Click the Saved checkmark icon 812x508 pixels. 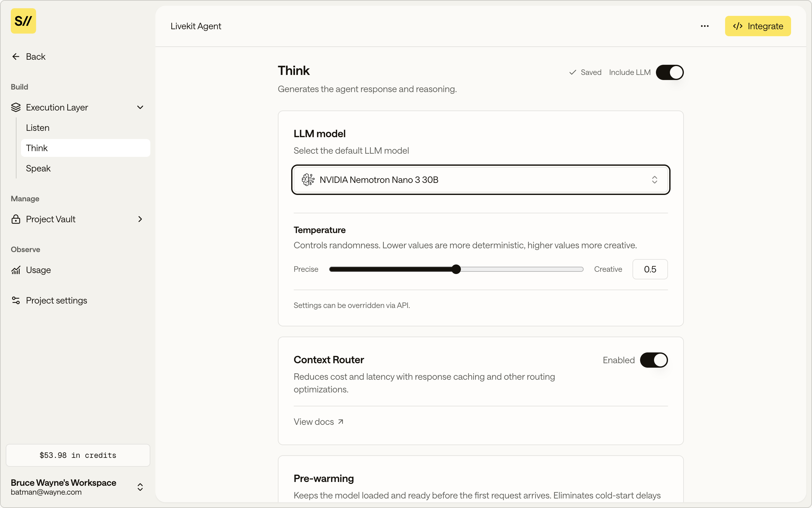click(x=573, y=72)
